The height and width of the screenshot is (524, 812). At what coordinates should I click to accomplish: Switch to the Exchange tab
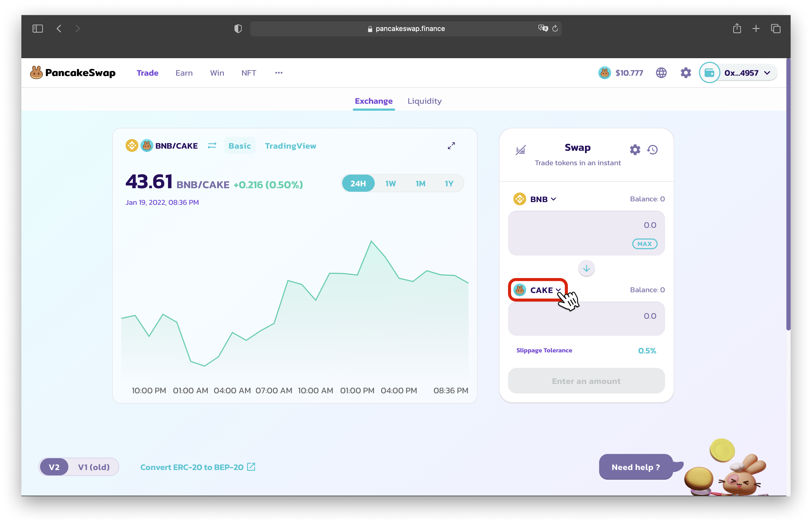373,101
